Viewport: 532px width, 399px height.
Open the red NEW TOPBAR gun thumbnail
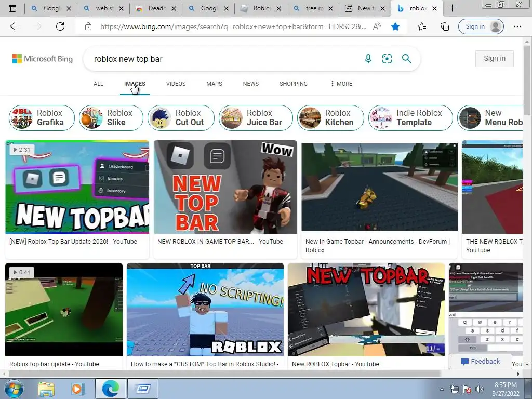366,310
